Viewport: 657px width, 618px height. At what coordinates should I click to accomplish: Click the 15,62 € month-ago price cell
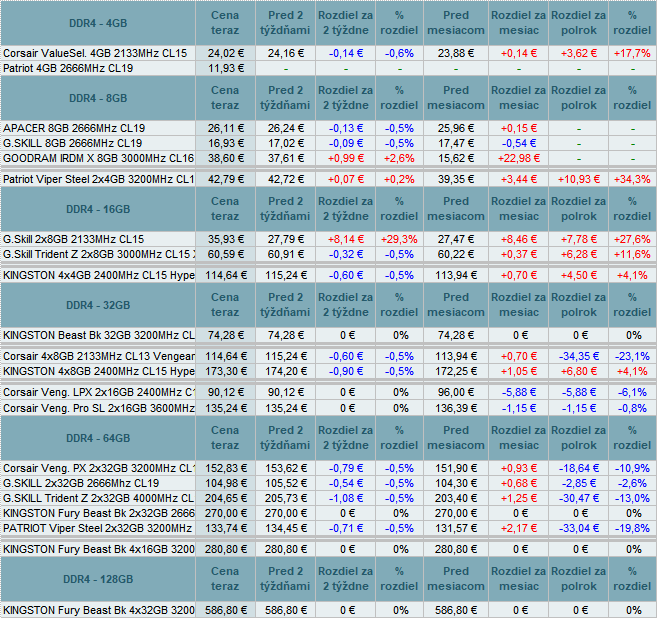[x=456, y=158]
